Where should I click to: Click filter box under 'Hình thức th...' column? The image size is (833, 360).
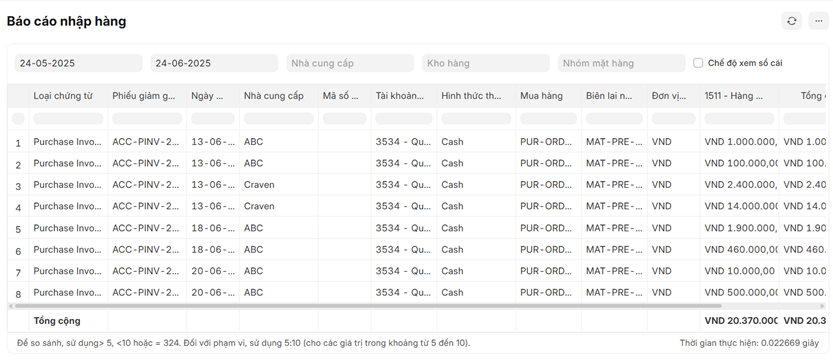pyautogui.click(x=476, y=118)
